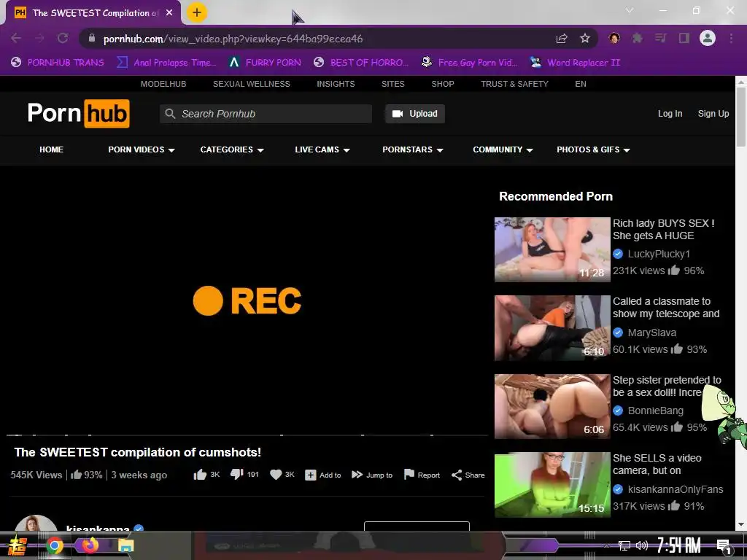Open MODELHUB in the top bar
Image resolution: width=747 pixels, height=560 pixels.
pyautogui.click(x=163, y=84)
